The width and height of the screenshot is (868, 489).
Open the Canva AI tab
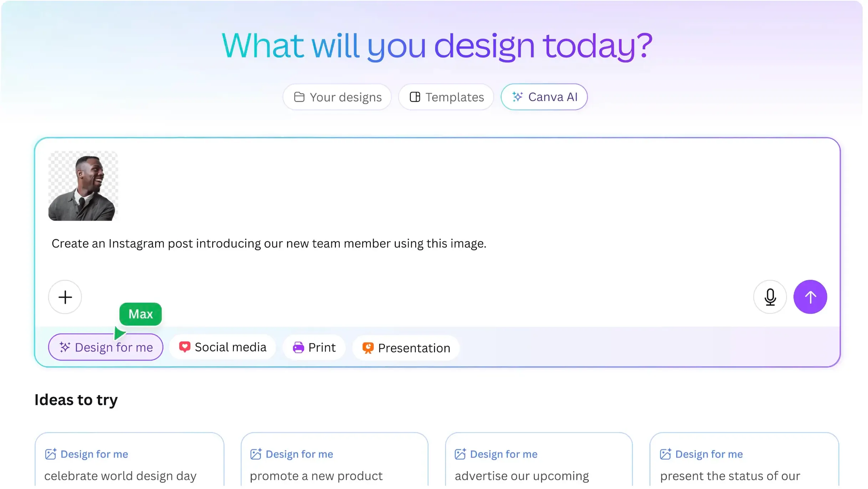[x=544, y=97]
